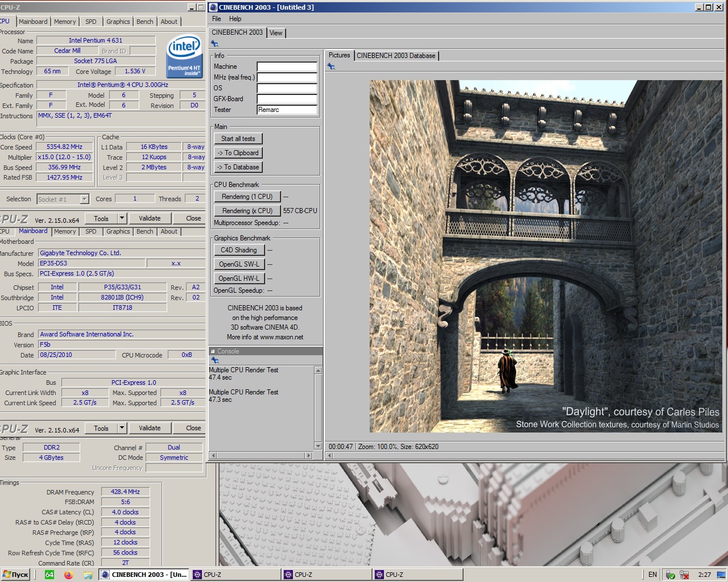Click Validate in CPU-Z mainboard window

(x=150, y=428)
